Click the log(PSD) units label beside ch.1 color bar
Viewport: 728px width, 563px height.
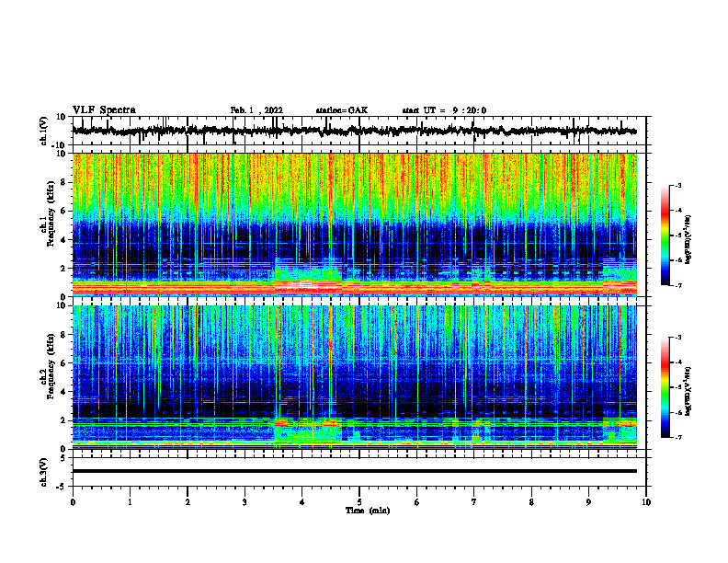coord(688,240)
